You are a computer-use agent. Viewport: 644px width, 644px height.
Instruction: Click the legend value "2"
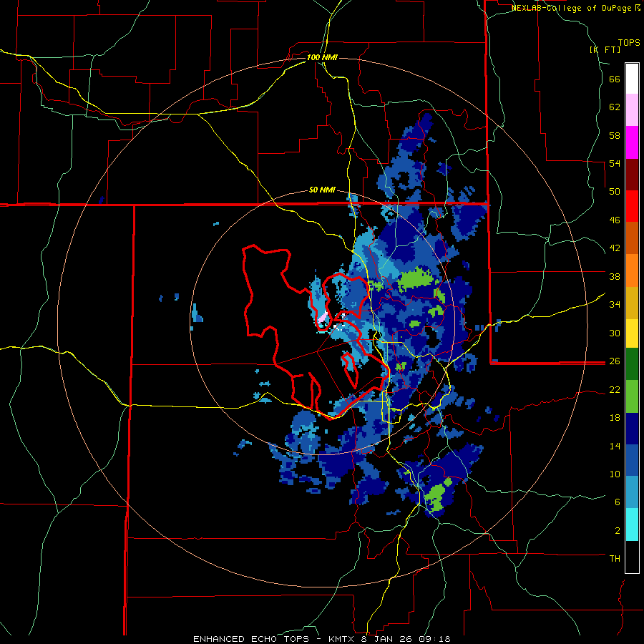click(618, 531)
